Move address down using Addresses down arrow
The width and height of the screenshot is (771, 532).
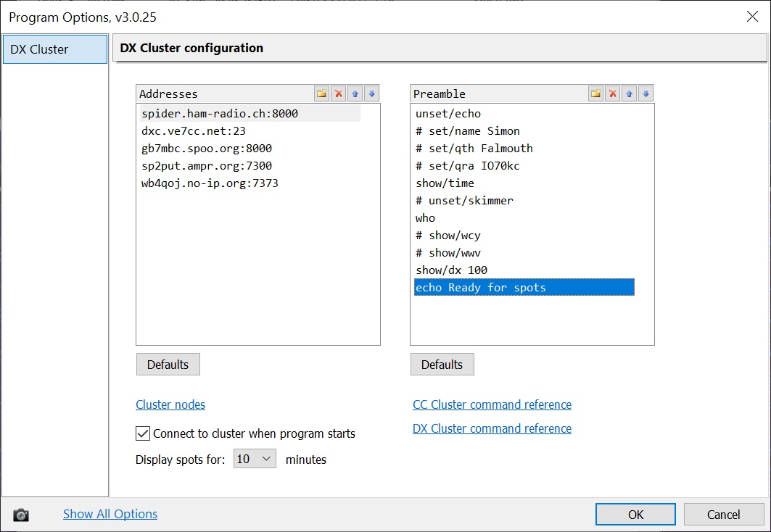pyautogui.click(x=371, y=93)
